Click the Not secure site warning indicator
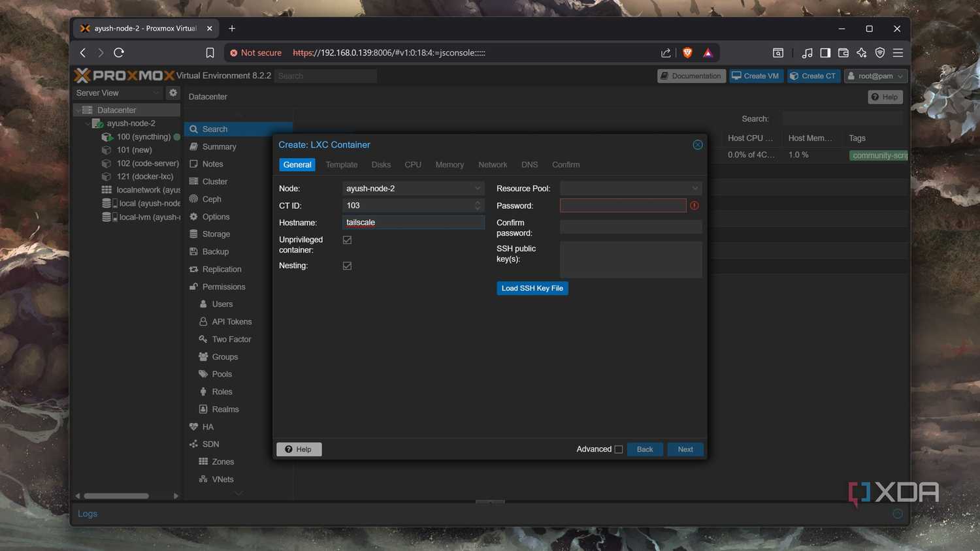This screenshot has height=551, width=980. 255,53
